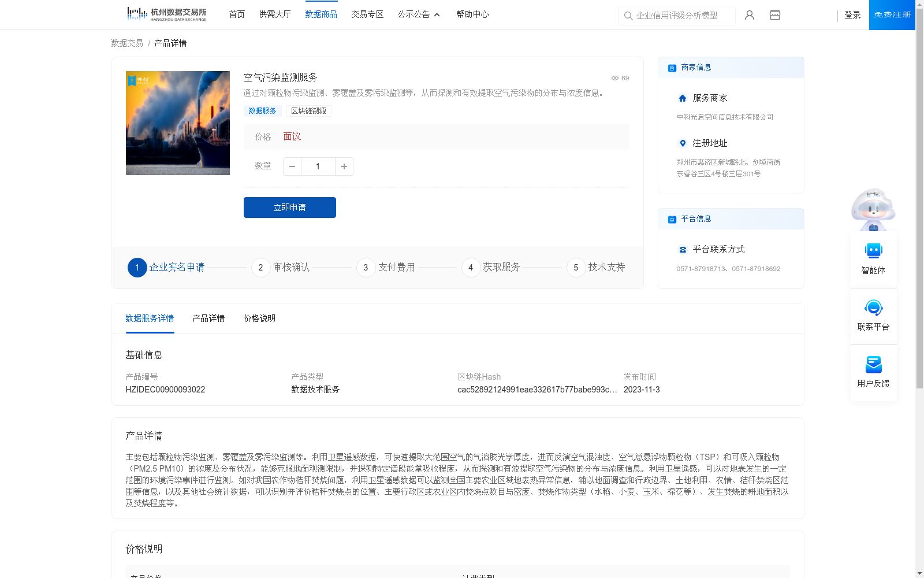Open the shop/store icon in header
The width and height of the screenshot is (924, 578).
pyautogui.click(x=775, y=15)
